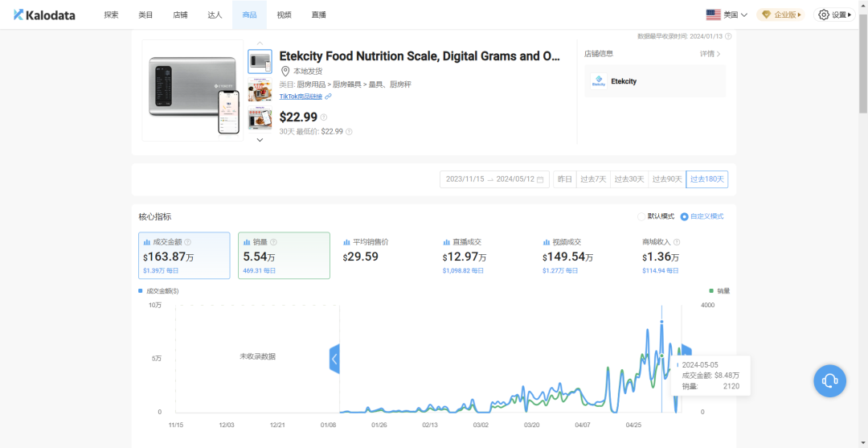868x448 pixels.
Task: Click the link chain icon
Action: tap(328, 97)
